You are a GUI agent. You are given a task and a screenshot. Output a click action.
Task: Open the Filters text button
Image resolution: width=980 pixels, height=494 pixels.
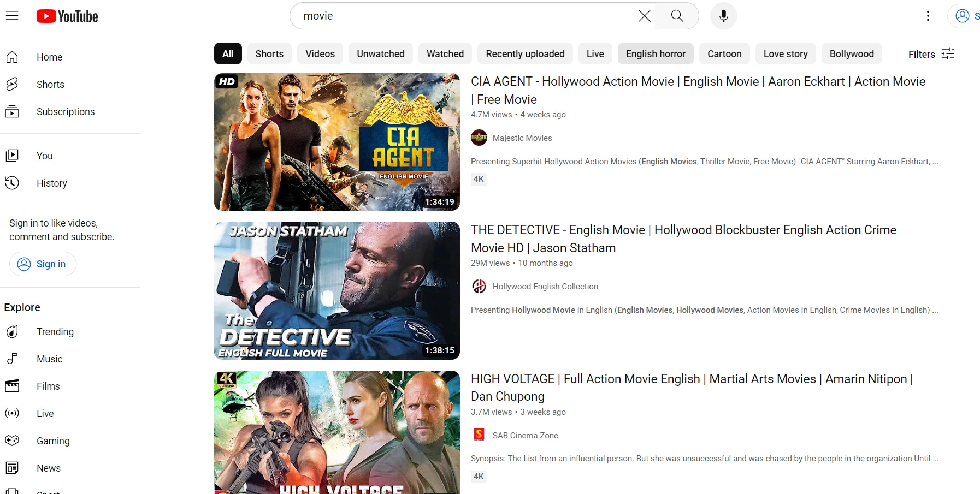point(922,54)
